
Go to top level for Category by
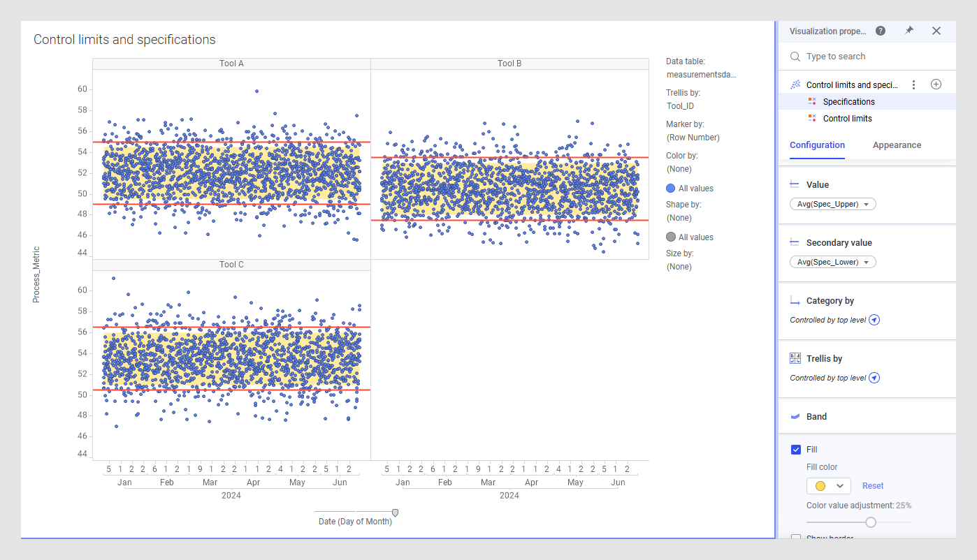(874, 320)
